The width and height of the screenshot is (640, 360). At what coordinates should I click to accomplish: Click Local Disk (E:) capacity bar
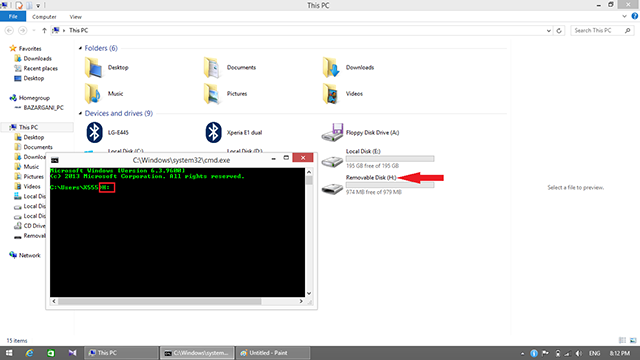(x=390, y=159)
